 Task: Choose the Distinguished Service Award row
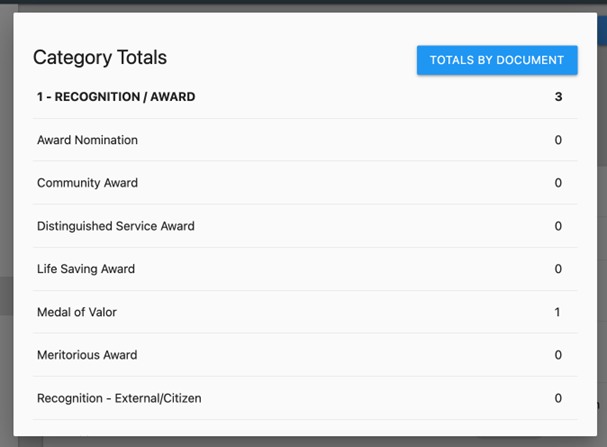pyautogui.click(x=115, y=226)
